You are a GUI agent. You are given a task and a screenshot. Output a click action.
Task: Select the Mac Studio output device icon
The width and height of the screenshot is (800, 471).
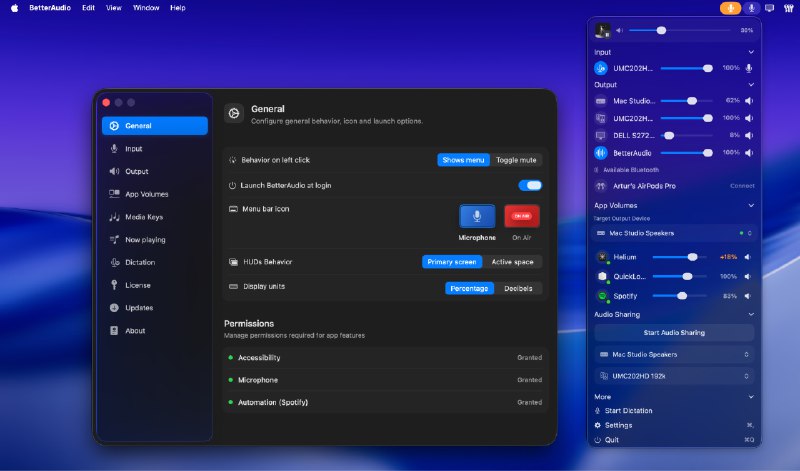601,101
